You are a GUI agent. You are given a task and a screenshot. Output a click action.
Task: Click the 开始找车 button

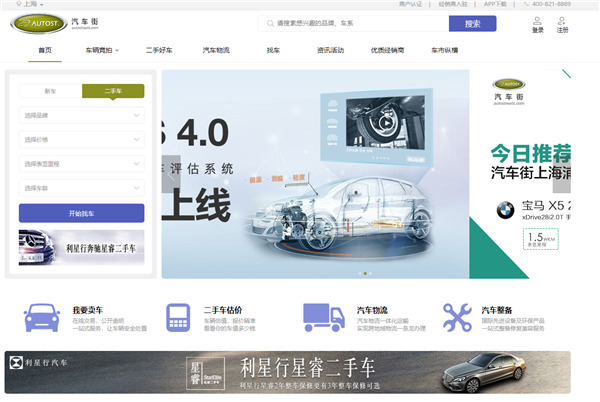(x=82, y=213)
